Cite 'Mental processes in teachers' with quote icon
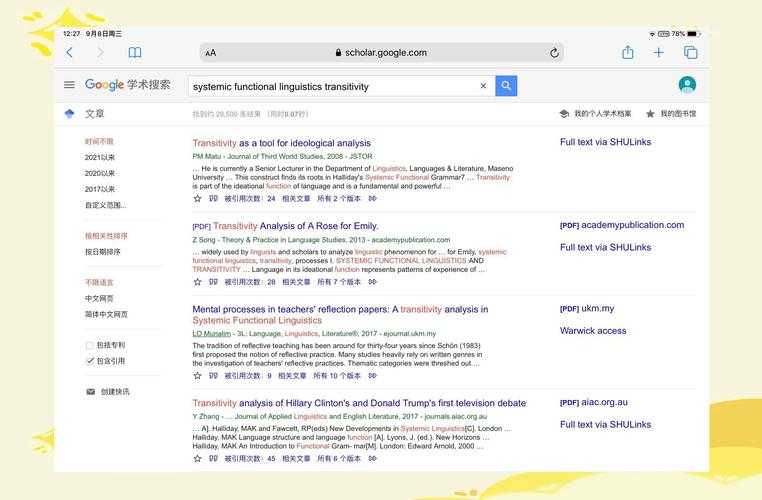The image size is (762, 500). (x=213, y=376)
